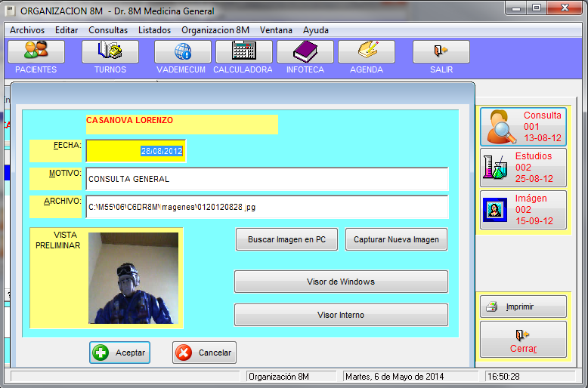This screenshot has width=588, height=388.
Task: Click the Imprimir printer button
Action: [522, 306]
